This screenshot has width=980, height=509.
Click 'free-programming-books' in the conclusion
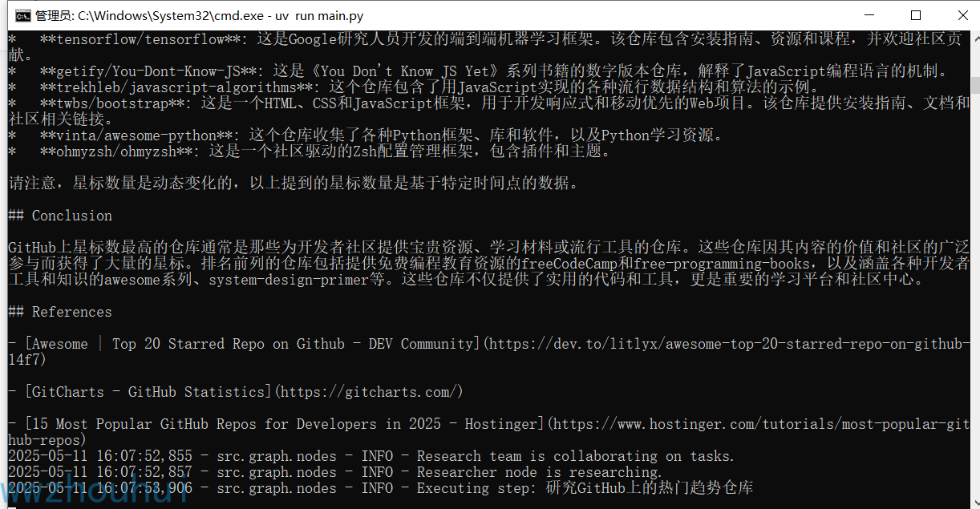click(722, 264)
